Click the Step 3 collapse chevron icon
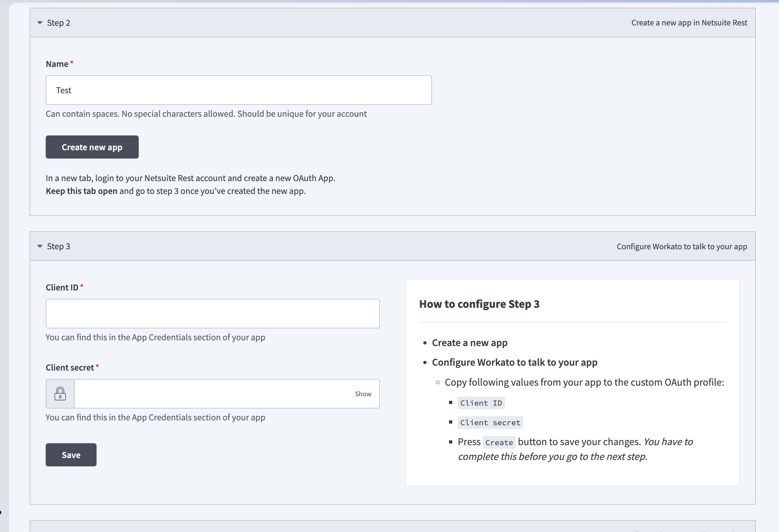 coord(39,246)
